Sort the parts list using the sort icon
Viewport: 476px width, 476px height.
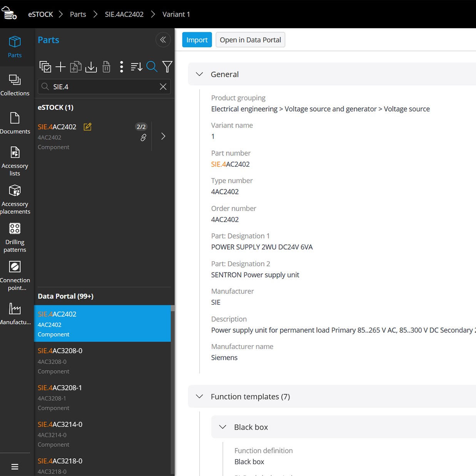click(x=136, y=67)
